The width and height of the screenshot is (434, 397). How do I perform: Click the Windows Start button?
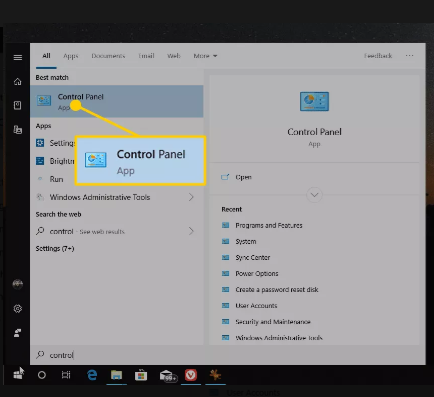(x=18, y=375)
